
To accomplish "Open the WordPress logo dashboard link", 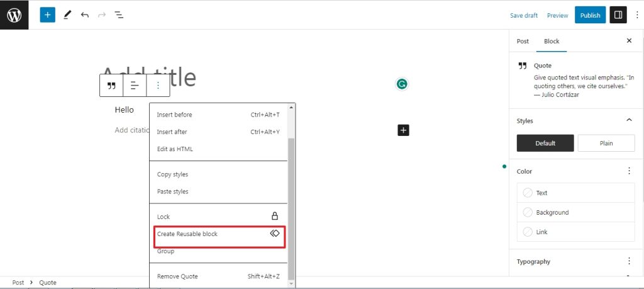I will point(14,15).
